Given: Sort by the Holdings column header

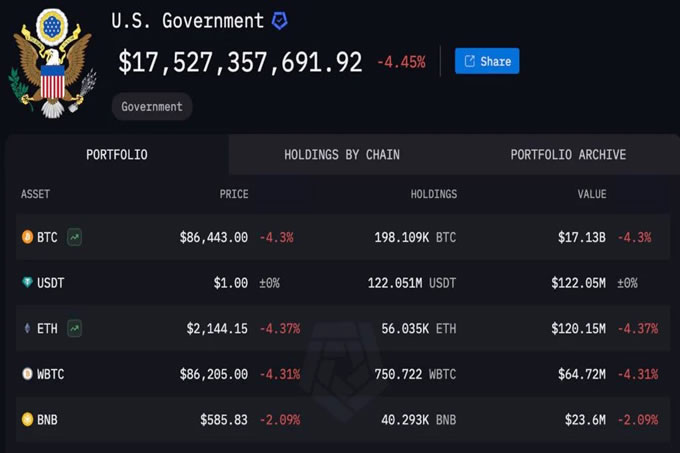Looking at the screenshot, I should point(433,194).
